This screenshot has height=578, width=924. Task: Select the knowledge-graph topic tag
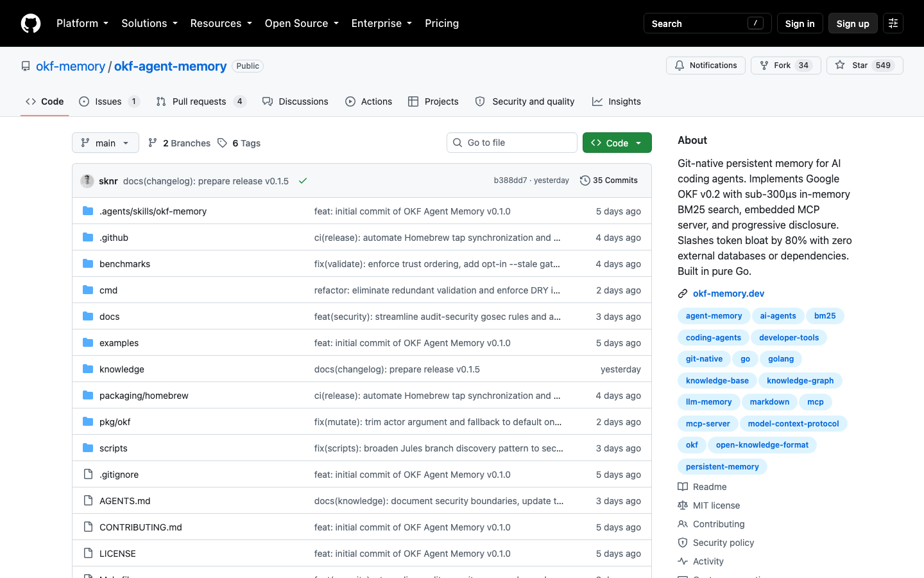click(x=800, y=381)
